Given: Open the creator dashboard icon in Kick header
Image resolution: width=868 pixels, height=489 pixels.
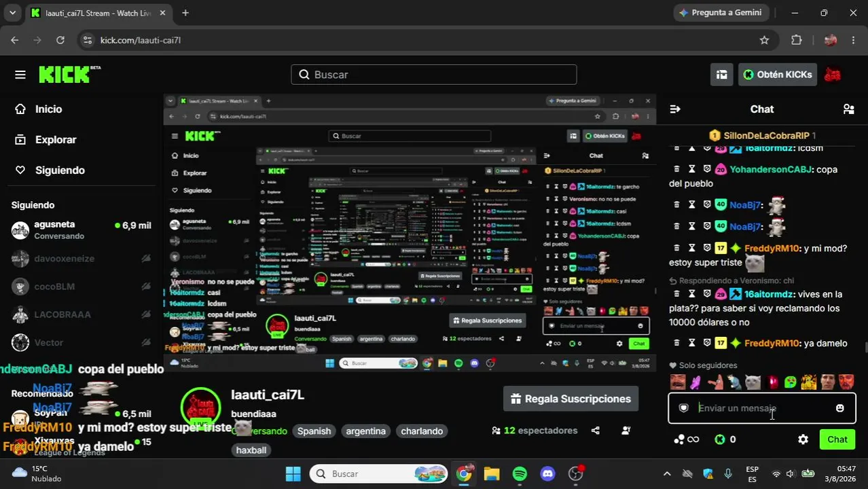Looking at the screenshot, I should click(722, 75).
